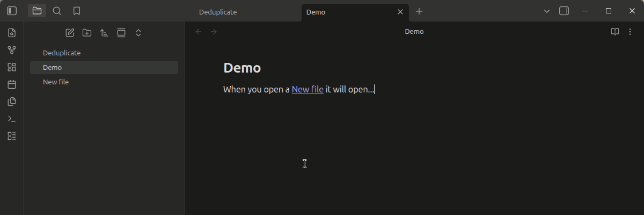This screenshot has width=644, height=215.
Task: Click auto-reveal current file icon
Action: (121, 33)
